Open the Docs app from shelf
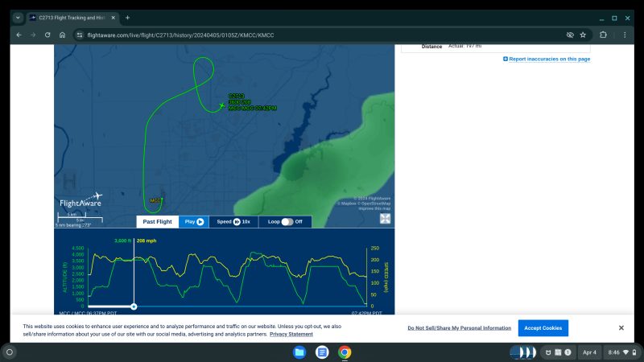644x362 pixels. [x=322, y=352]
